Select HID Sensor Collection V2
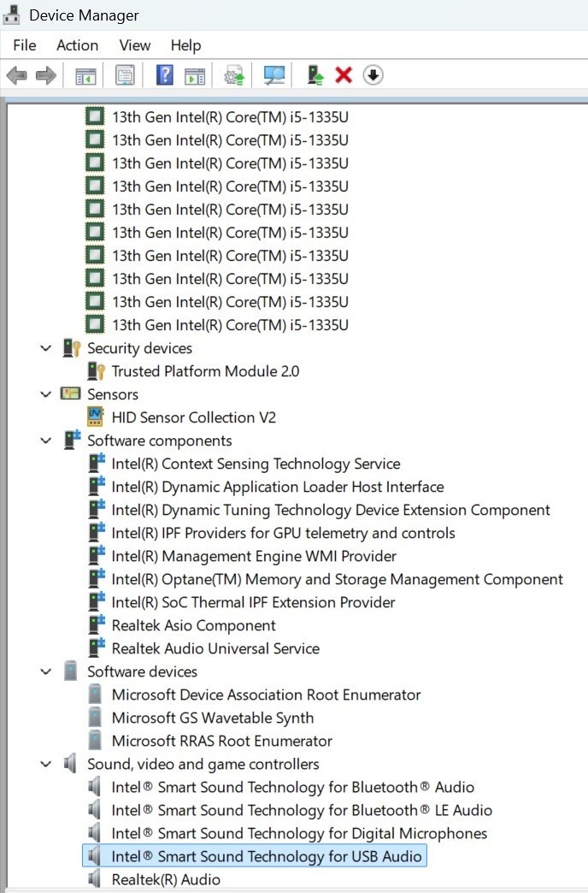The image size is (588, 893). pyautogui.click(x=193, y=417)
